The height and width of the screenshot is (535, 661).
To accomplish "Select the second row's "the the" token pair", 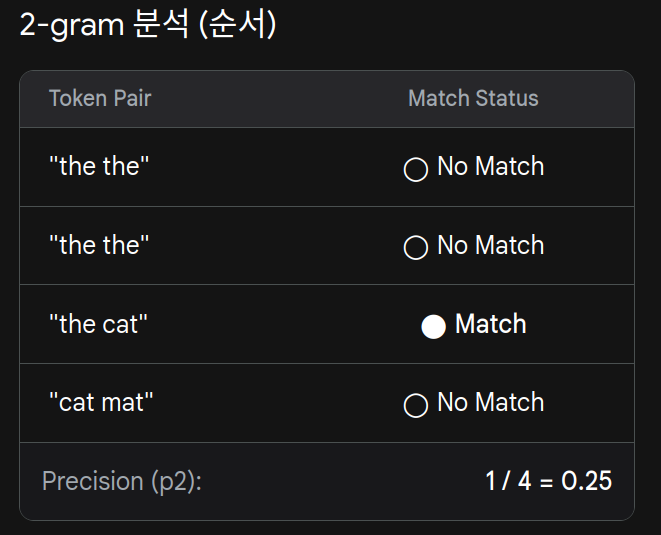I will [99, 246].
